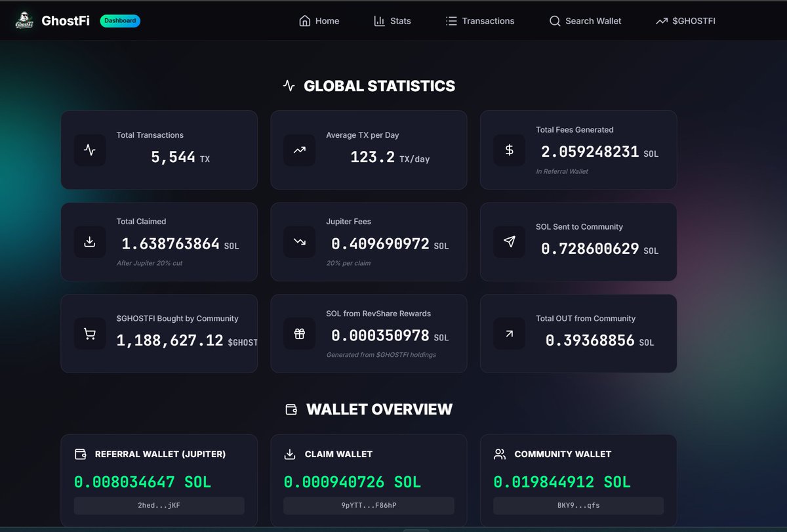Open the $GHOSTFI nav item
This screenshot has width=787, height=532.
tap(685, 21)
